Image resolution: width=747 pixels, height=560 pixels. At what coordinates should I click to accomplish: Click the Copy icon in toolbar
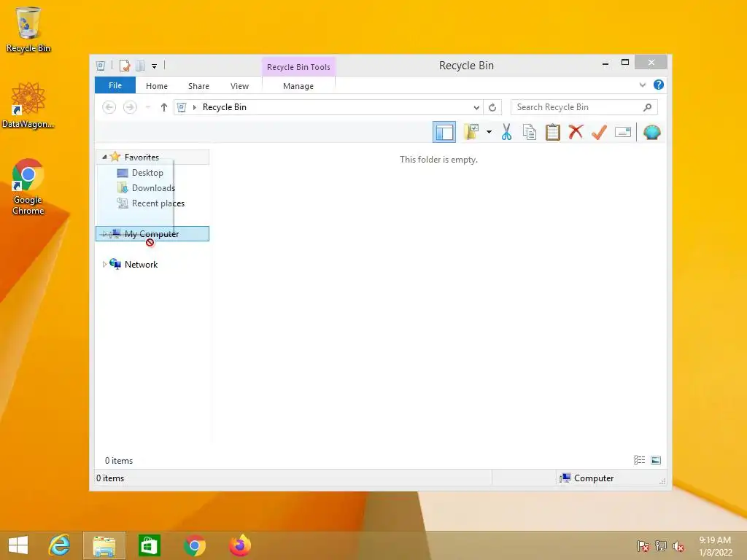530,132
